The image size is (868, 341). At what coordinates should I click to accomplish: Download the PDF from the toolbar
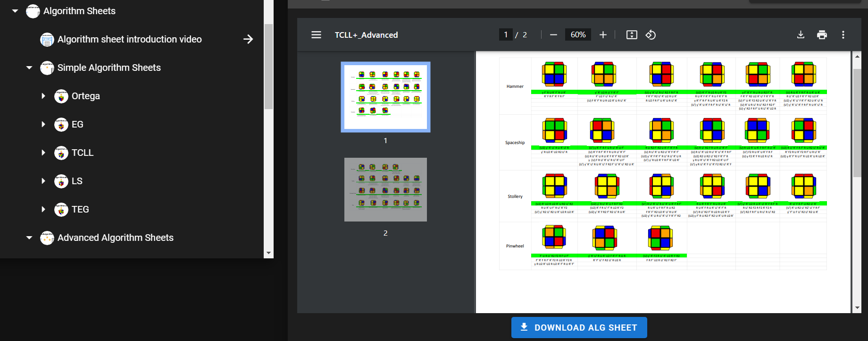pos(801,35)
